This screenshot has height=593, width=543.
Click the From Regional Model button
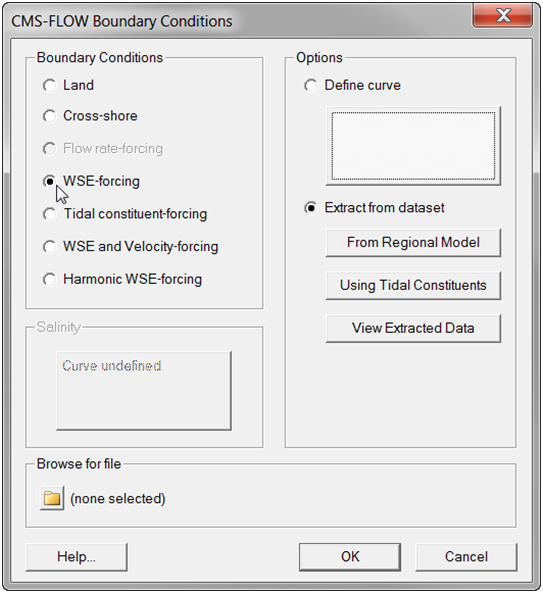[x=413, y=243]
